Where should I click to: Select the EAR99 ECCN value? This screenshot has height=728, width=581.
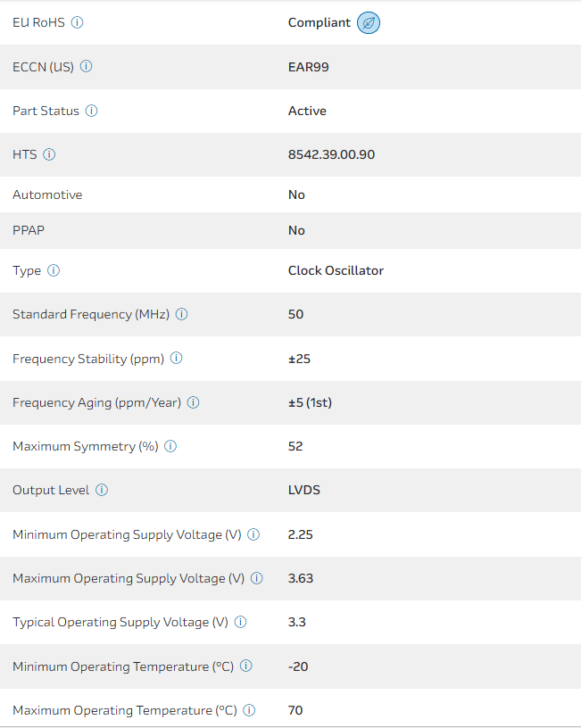coord(308,67)
